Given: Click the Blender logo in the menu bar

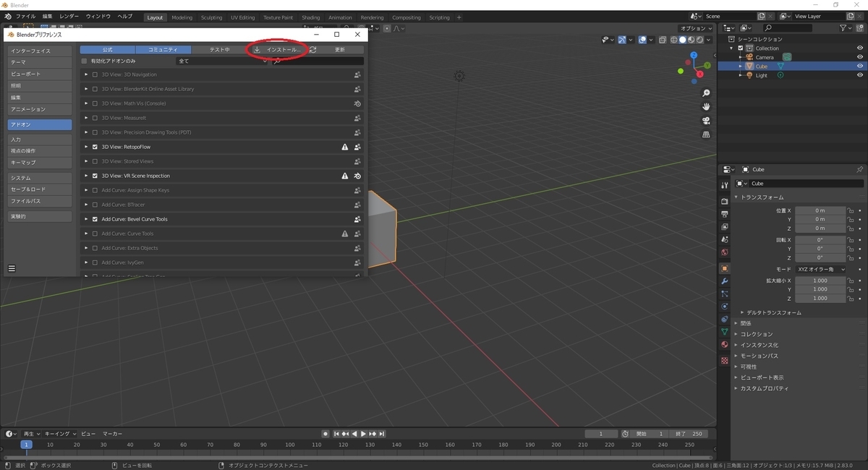Looking at the screenshot, I should coord(7,16).
